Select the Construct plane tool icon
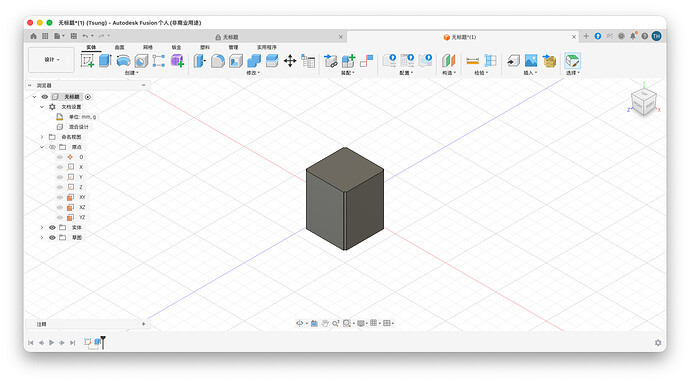The height and width of the screenshot is (382, 690). pyautogui.click(x=448, y=60)
